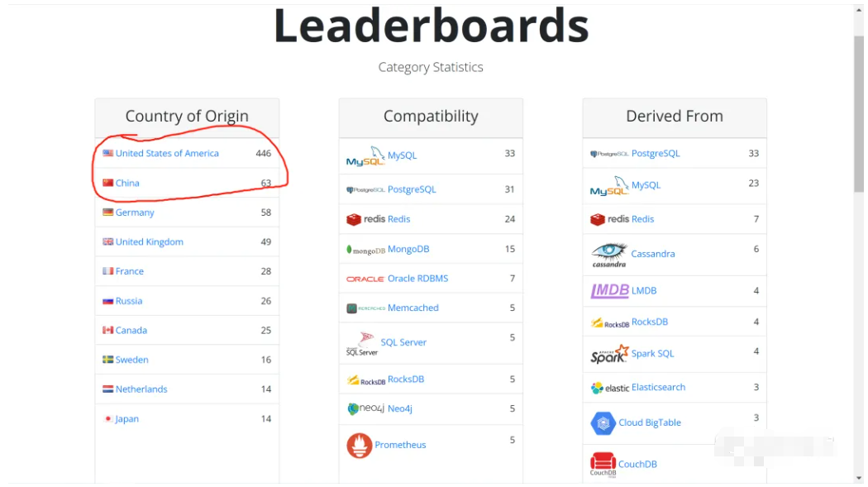
Task: Click the Oracle logo
Action: [x=365, y=279]
